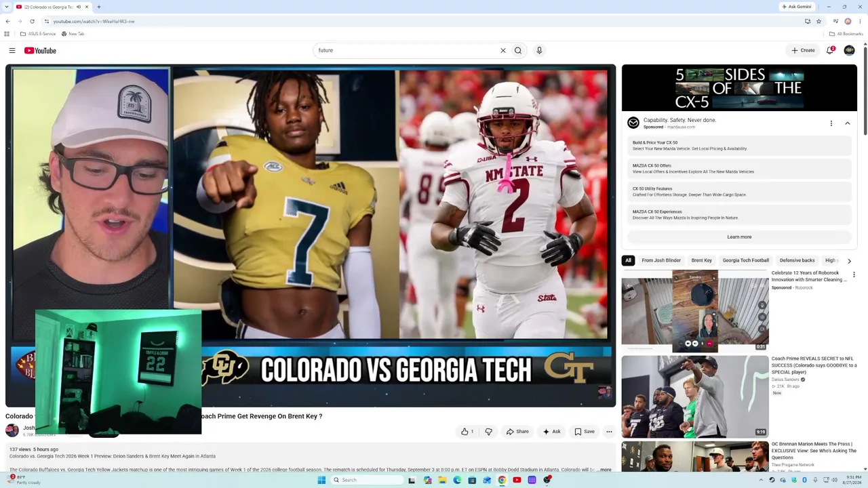Filter by From Josh Blinder chip
This screenshot has width=868, height=488.
point(661,260)
